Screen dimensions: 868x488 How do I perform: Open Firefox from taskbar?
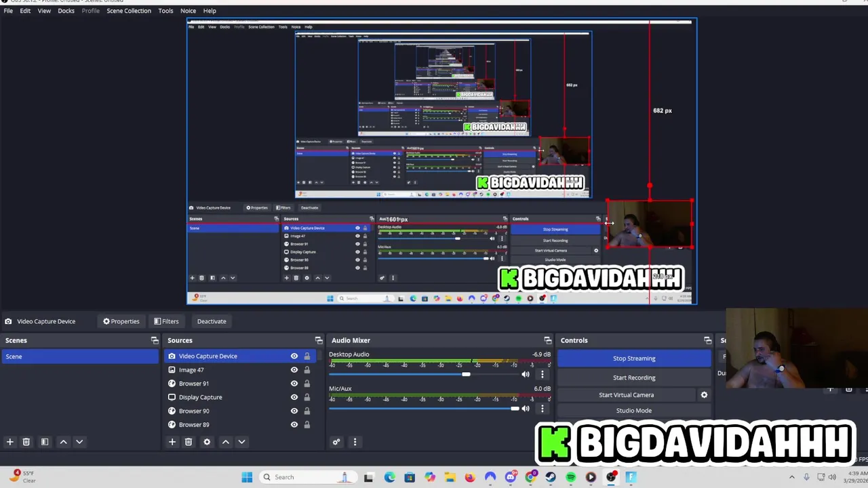tap(470, 477)
